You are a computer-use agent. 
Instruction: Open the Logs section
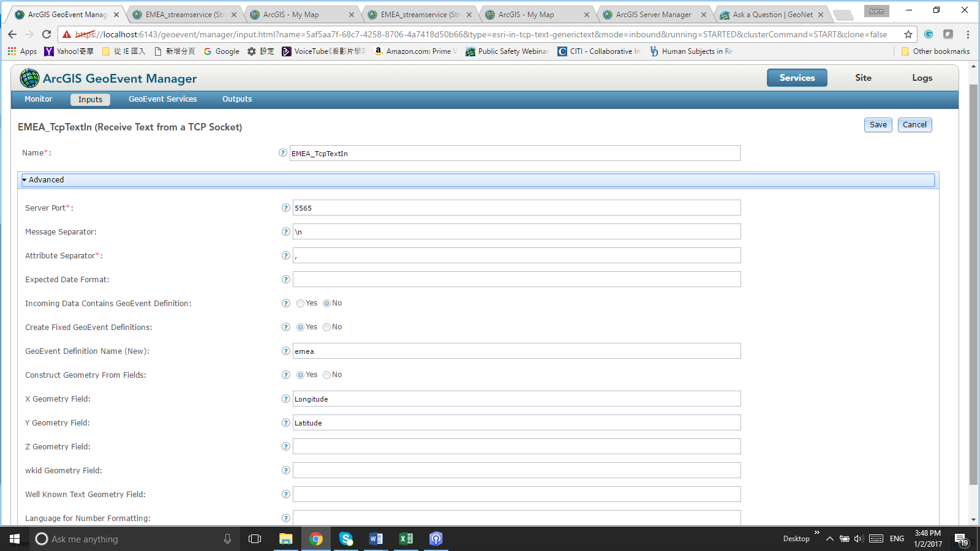tap(922, 78)
